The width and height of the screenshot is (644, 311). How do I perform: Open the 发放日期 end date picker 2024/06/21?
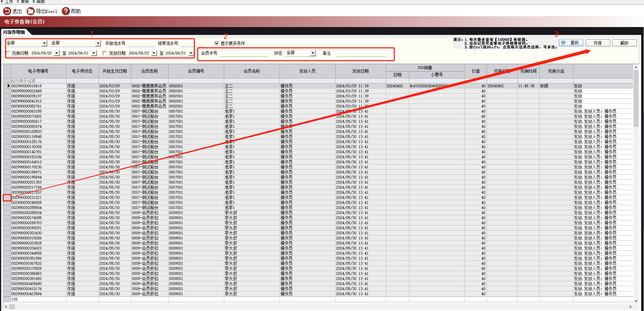191,53
